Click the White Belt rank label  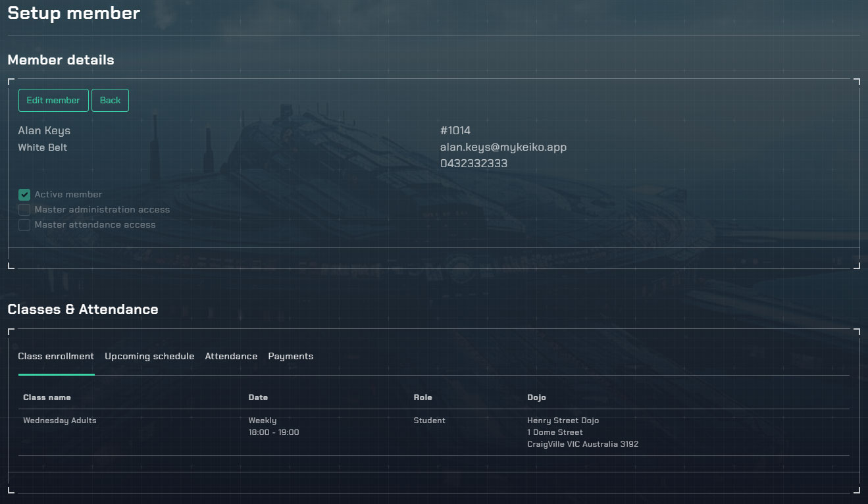pos(42,147)
